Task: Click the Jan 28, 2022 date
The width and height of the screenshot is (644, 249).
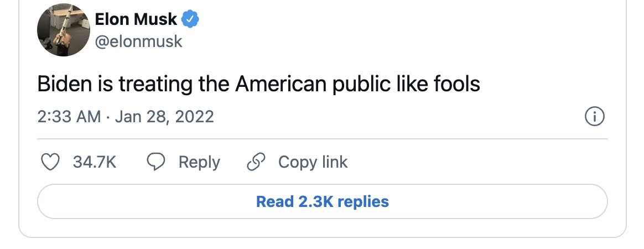Action: [x=164, y=117]
